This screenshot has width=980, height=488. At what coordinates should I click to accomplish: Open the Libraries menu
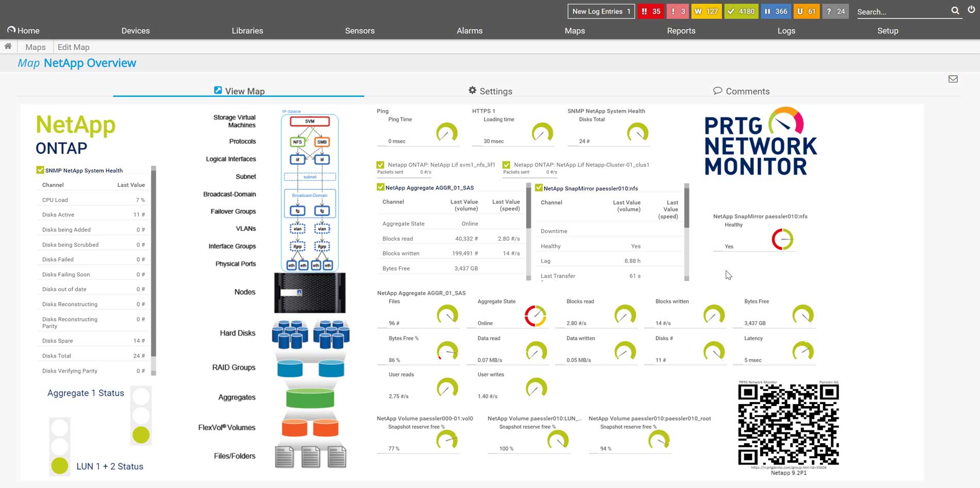click(248, 30)
